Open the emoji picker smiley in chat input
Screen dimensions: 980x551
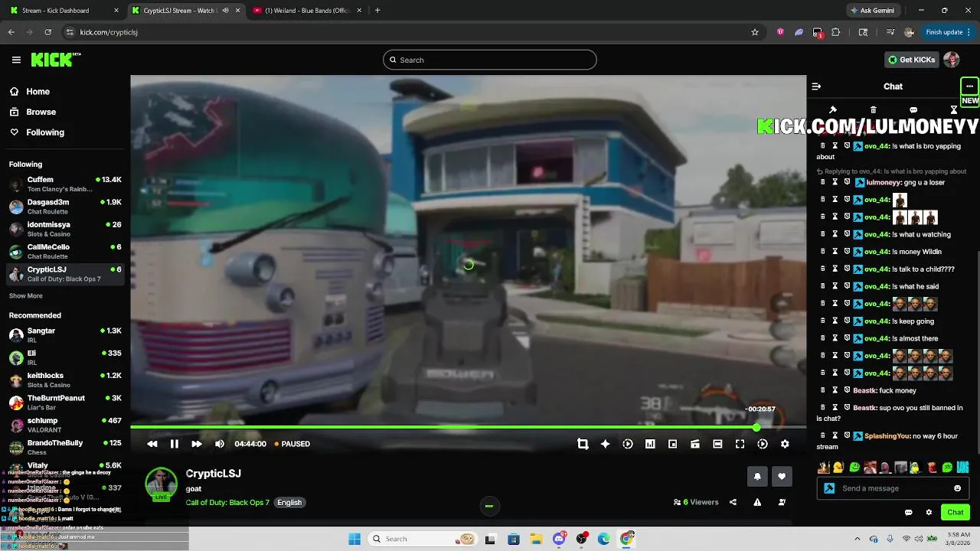point(957,488)
